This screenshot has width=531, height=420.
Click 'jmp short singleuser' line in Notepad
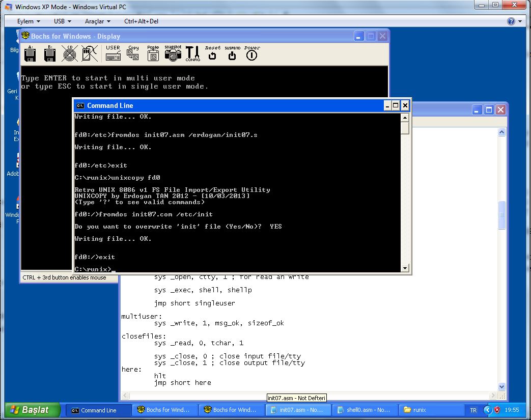[x=194, y=303]
